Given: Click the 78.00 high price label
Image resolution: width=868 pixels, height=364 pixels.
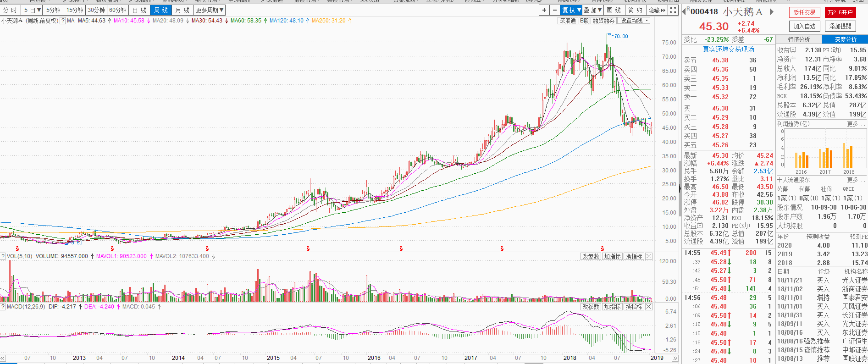Looking at the screenshot, I should 621,36.
